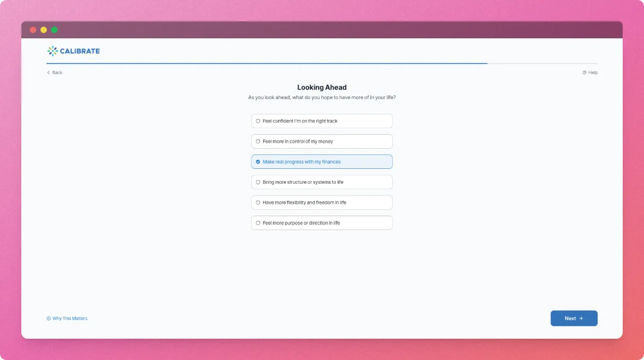Click the checkmark icon on the selected option
Image resolution: width=644 pixels, height=360 pixels.
(258, 161)
